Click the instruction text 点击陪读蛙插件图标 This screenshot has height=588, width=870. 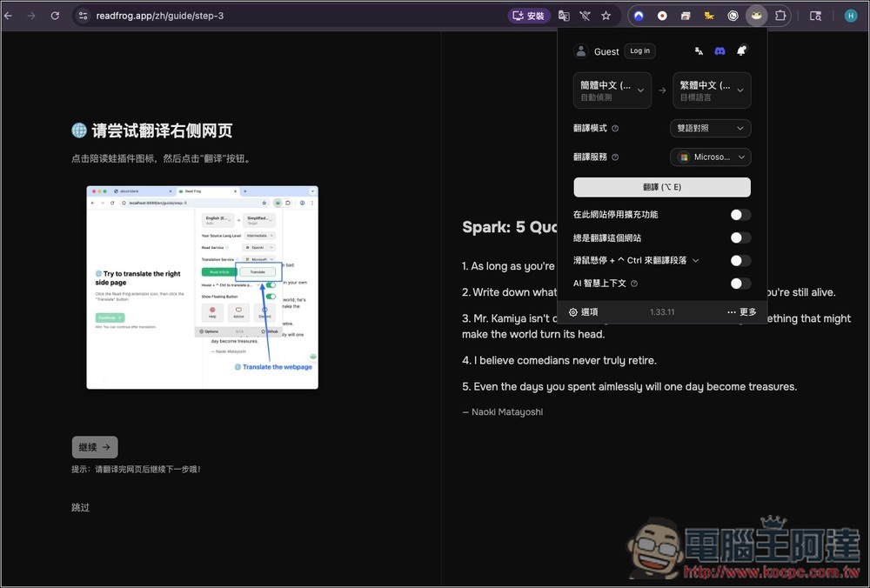[161, 158]
